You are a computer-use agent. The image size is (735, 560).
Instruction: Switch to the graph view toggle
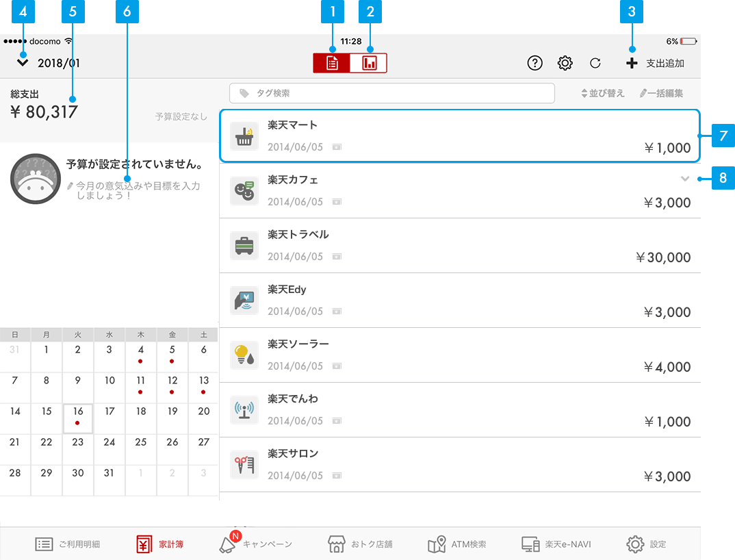pyautogui.click(x=369, y=64)
